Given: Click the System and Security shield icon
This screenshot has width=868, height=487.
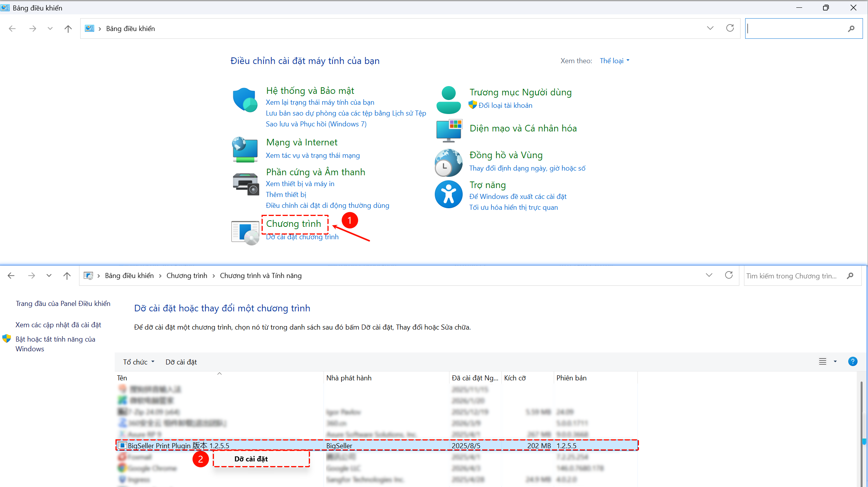Looking at the screenshot, I should [x=245, y=100].
